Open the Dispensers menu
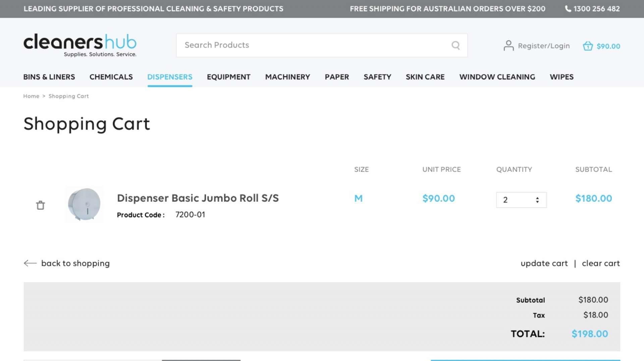Screen dimensions: 644x361 [170, 77]
